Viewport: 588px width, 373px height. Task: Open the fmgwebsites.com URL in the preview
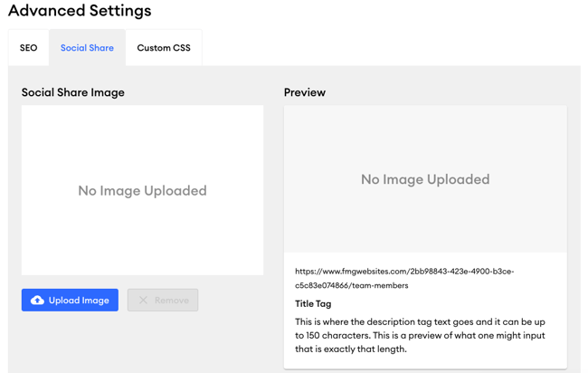pyautogui.click(x=404, y=278)
